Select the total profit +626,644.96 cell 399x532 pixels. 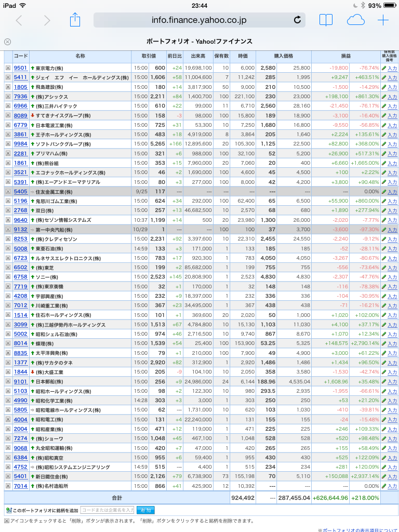(x=330, y=498)
